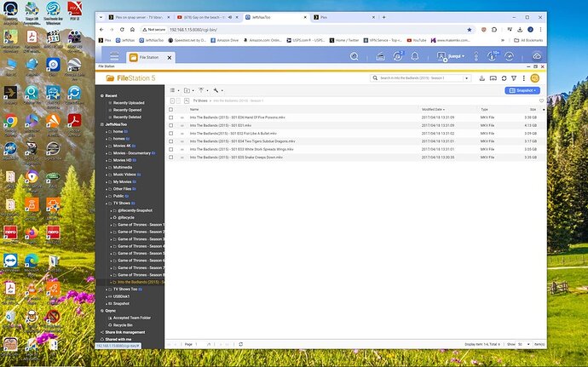Open background tasks icon in QTS header
Viewport: 588px width, 367px height.
(380, 56)
